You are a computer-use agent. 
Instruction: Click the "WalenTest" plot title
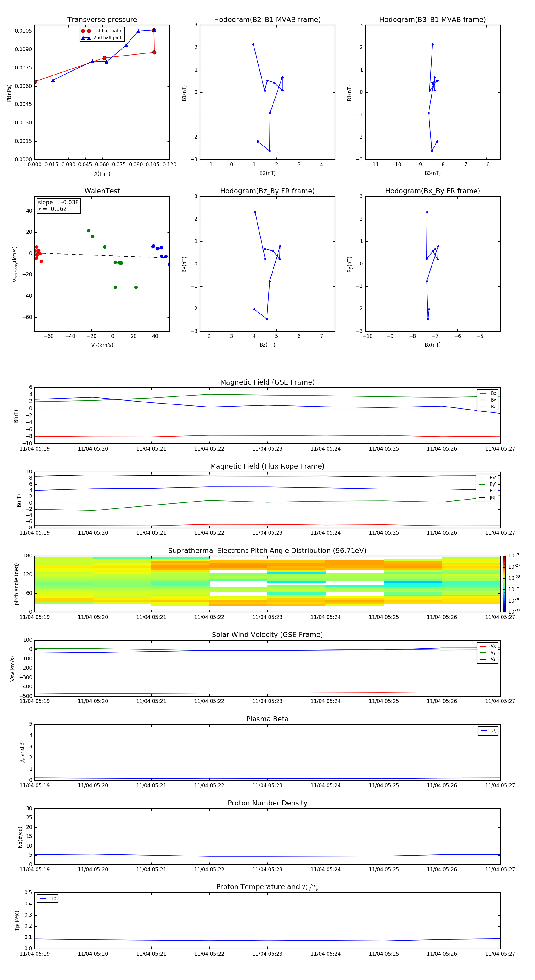click(x=102, y=191)
